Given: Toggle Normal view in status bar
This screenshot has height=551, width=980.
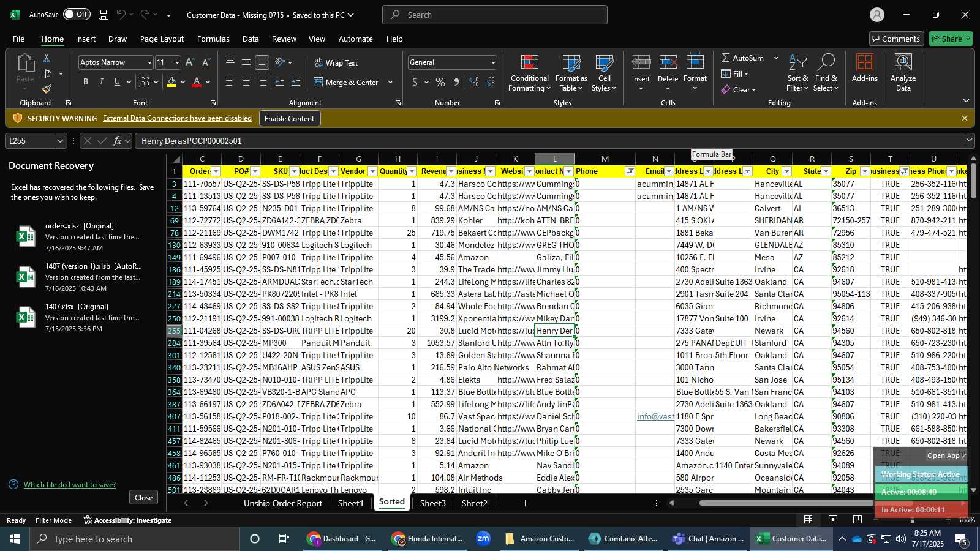Looking at the screenshot, I should click(809, 520).
